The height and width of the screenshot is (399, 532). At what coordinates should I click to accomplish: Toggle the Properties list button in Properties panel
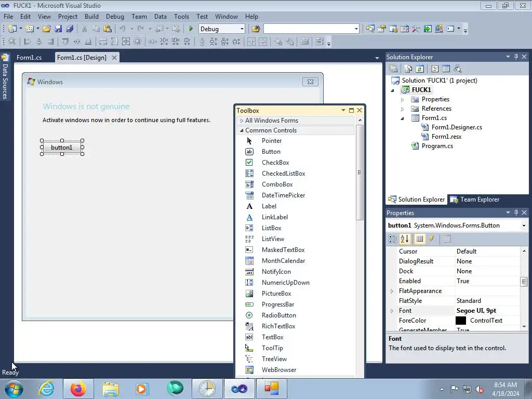(x=420, y=239)
